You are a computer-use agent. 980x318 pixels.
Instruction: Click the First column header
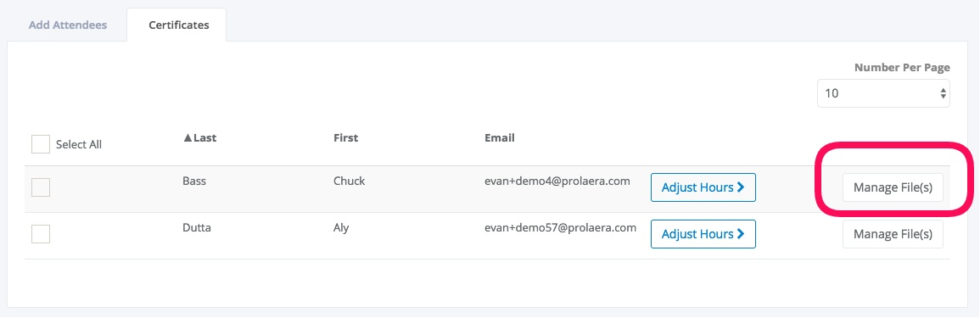(345, 137)
